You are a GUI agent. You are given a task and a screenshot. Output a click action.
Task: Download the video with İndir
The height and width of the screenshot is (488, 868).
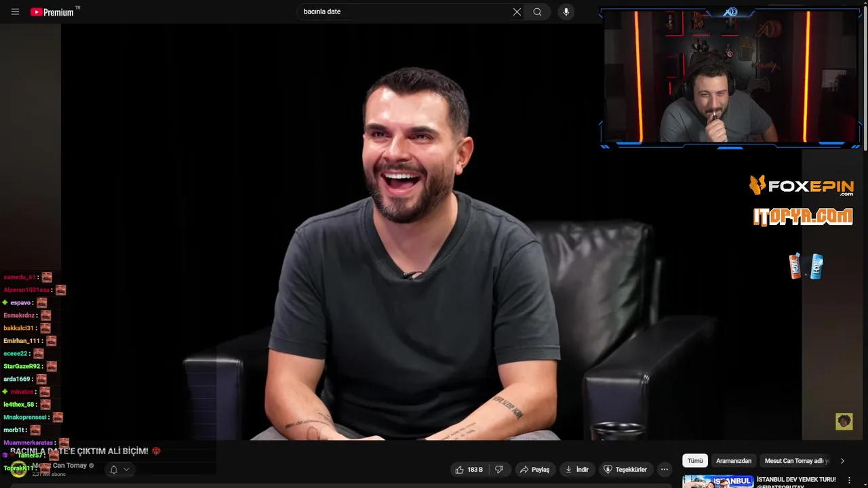pos(576,469)
